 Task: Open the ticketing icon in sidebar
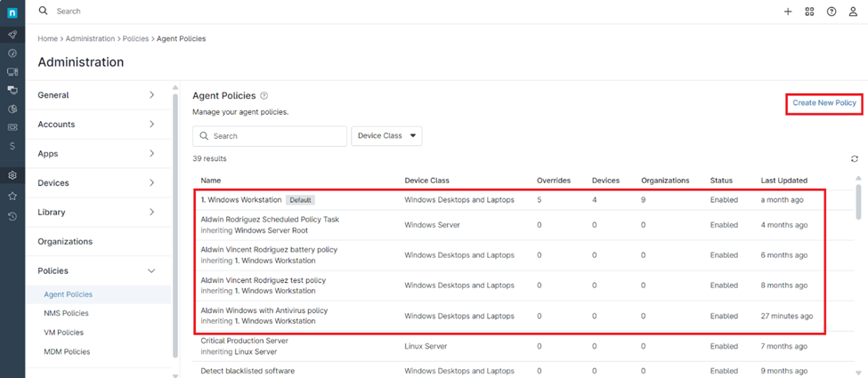click(12, 126)
